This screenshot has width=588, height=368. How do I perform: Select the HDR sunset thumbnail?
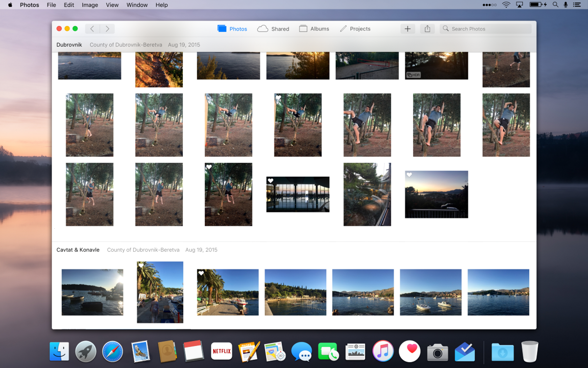[436, 66]
